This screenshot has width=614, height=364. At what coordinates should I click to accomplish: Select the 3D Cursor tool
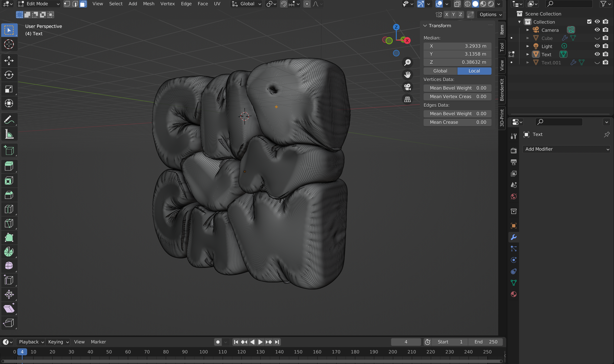point(9,44)
